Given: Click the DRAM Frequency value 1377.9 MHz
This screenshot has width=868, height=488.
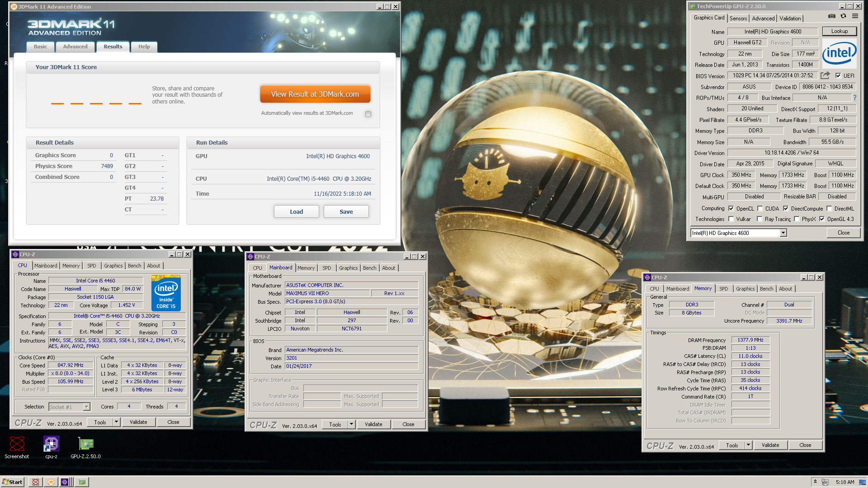Looking at the screenshot, I should click(x=750, y=340).
